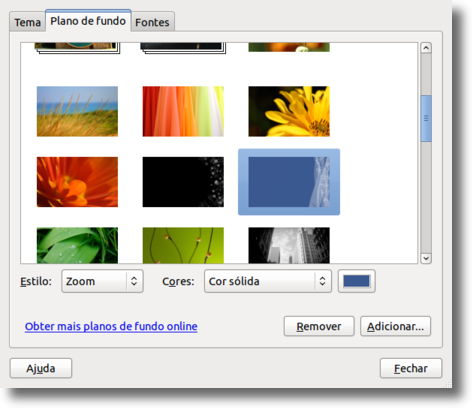The image size is (472, 408).
Task: Click the Fechar button
Action: click(411, 368)
